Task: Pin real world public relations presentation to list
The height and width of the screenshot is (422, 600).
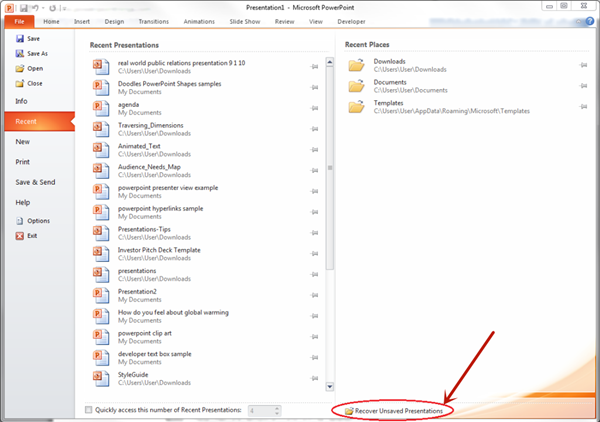Action: tap(314, 67)
